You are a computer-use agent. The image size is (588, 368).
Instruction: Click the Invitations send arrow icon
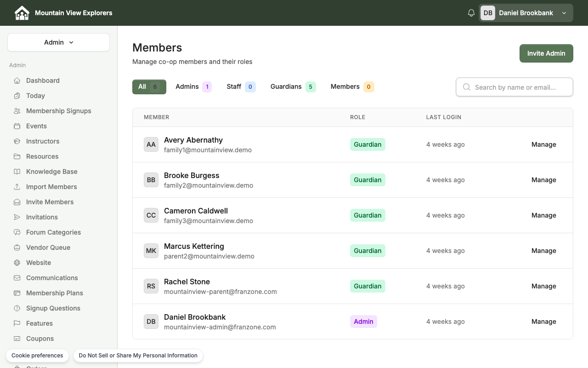coord(17,217)
